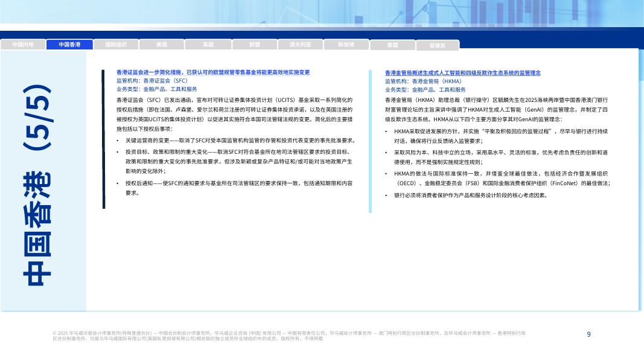Open the 欧盟 tab

(x=253, y=44)
